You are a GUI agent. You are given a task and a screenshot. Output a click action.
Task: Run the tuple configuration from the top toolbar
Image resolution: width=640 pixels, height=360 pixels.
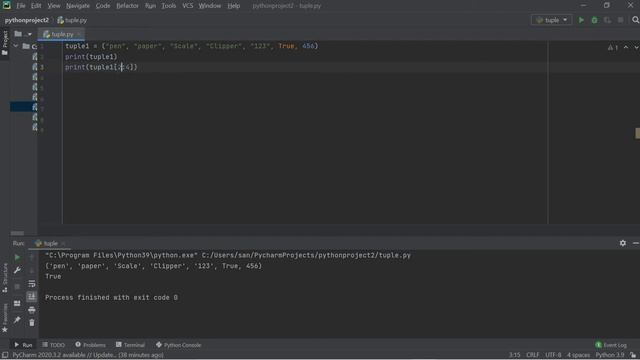tap(581, 20)
